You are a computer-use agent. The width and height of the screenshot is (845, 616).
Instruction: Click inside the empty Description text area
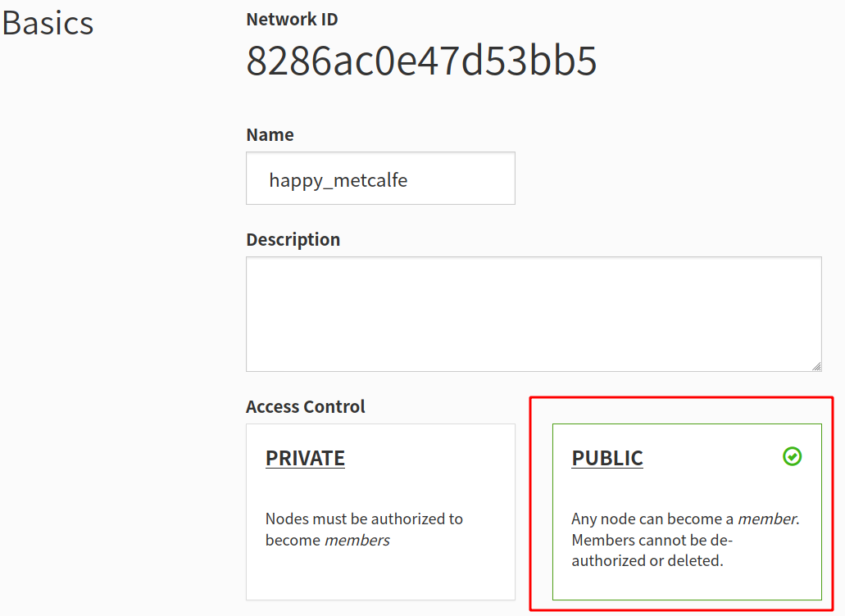(534, 314)
